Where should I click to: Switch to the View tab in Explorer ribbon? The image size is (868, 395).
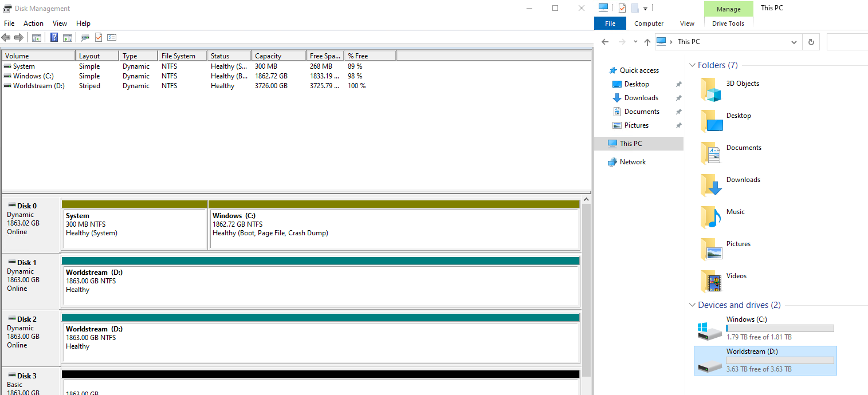coord(688,23)
